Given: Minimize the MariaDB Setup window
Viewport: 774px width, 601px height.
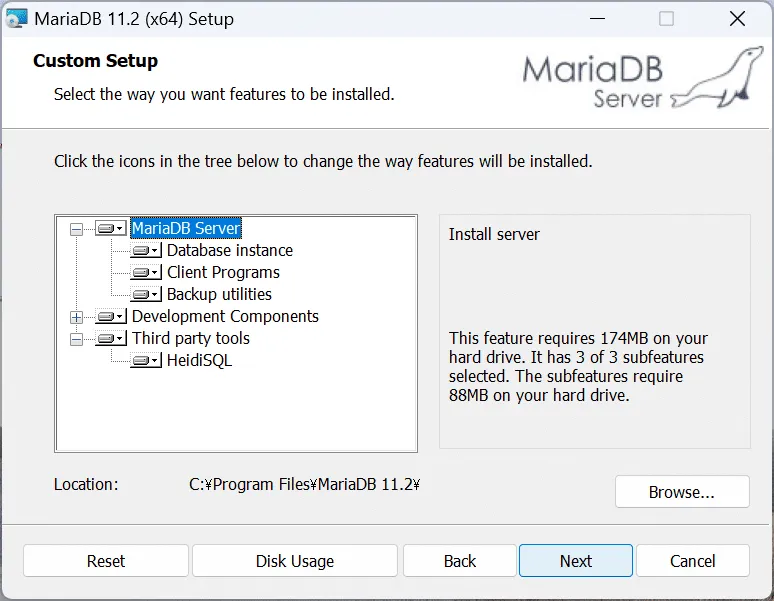Looking at the screenshot, I should tap(597, 19).
